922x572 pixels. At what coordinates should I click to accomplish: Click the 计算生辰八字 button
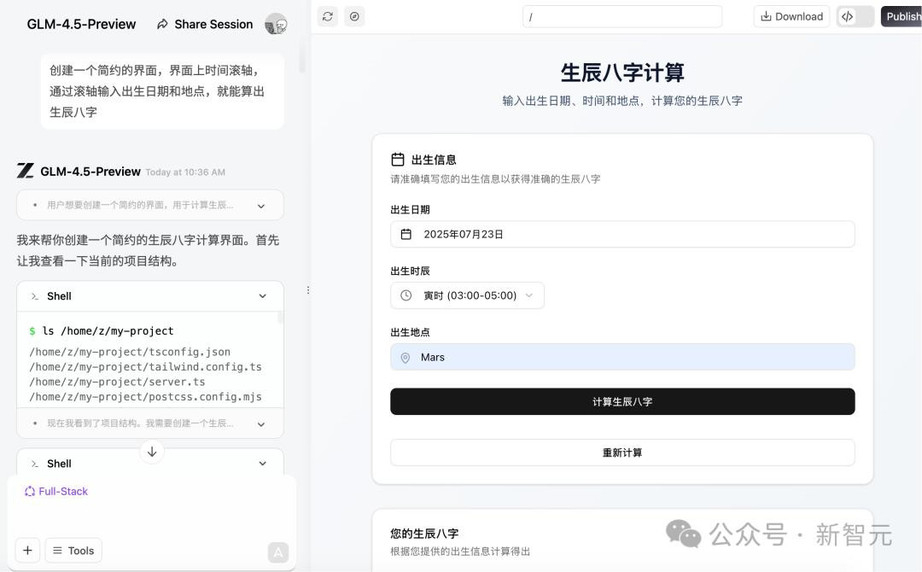(x=622, y=402)
